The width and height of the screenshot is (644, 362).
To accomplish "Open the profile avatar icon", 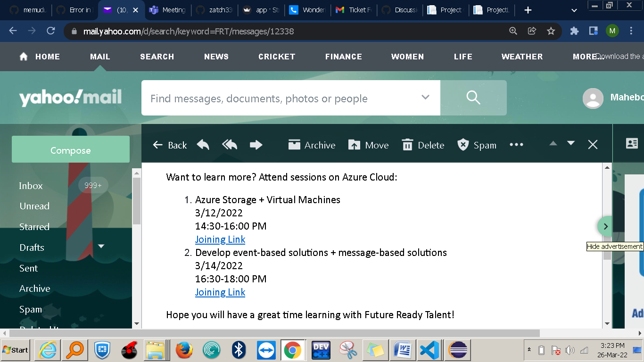I will (593, 98).
